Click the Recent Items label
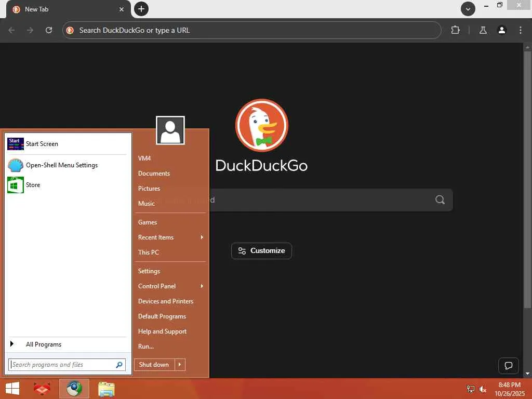Viewport: 532px width, 399px height. (x=156, y=237)
